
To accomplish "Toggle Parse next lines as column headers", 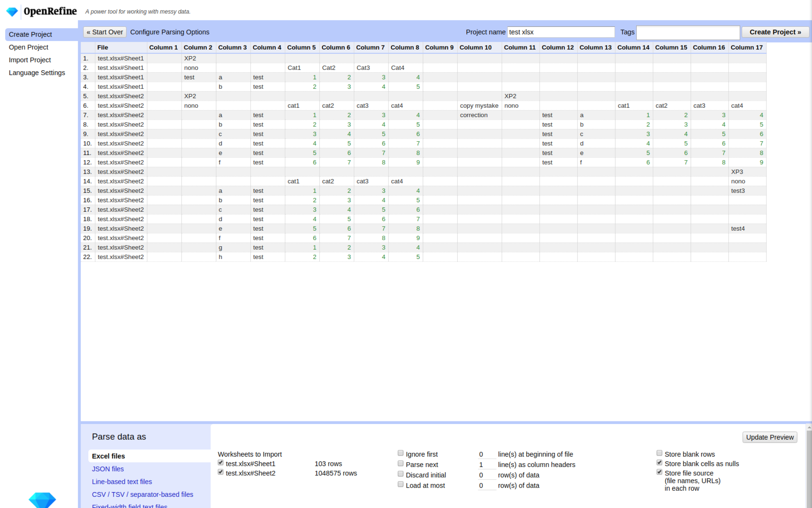I will (401, 464).
